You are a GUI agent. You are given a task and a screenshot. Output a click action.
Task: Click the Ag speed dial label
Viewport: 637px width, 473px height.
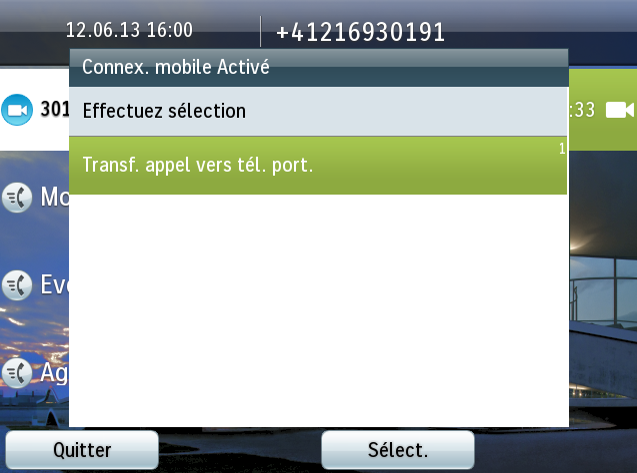pyautogui.click(x=55, y=373)
